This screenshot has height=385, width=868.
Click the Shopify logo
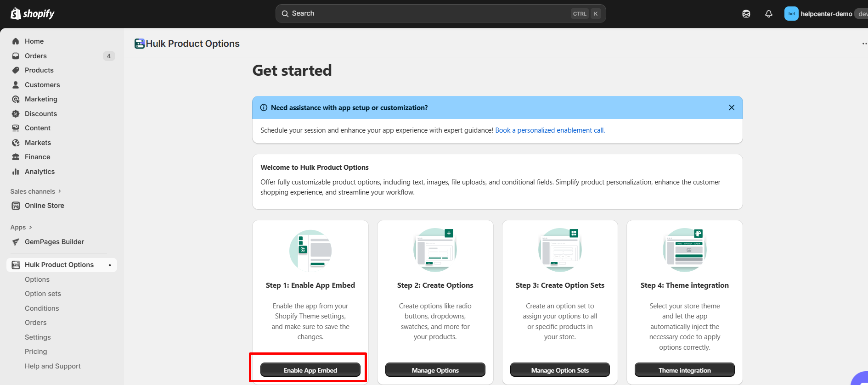pyautogui.click(x=32, y=14)
